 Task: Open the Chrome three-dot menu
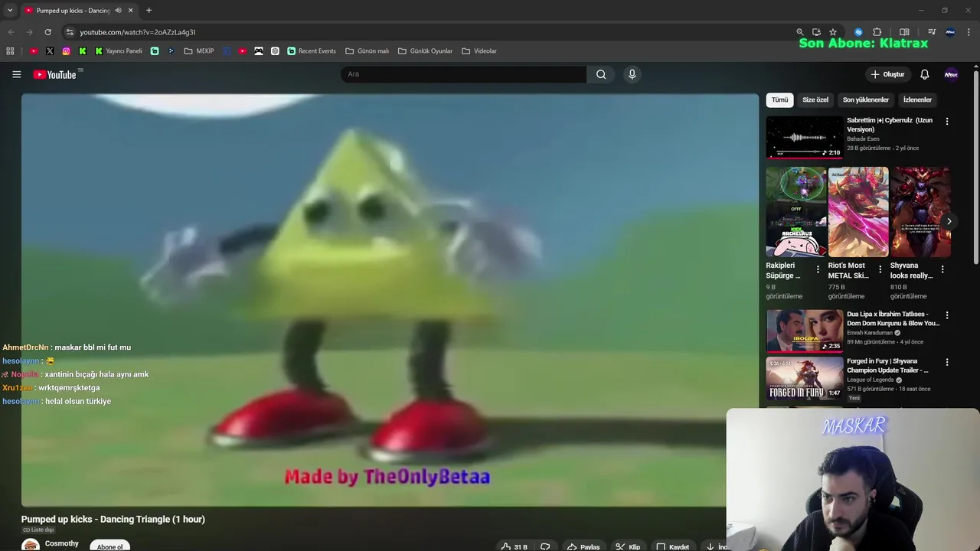click(969, 32)
